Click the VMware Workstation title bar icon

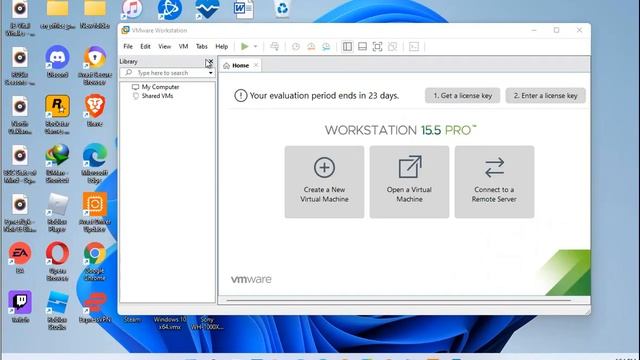(x=125, y=30)
